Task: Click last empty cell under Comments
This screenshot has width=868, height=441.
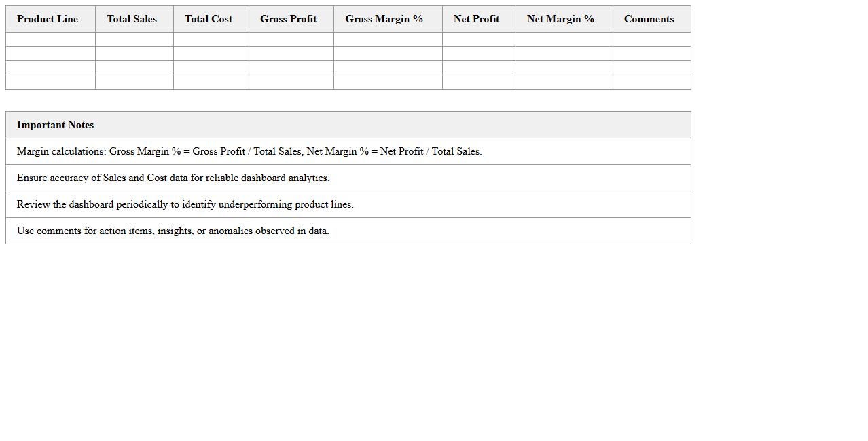Action: pyautogui.click(x=651, y=82)
